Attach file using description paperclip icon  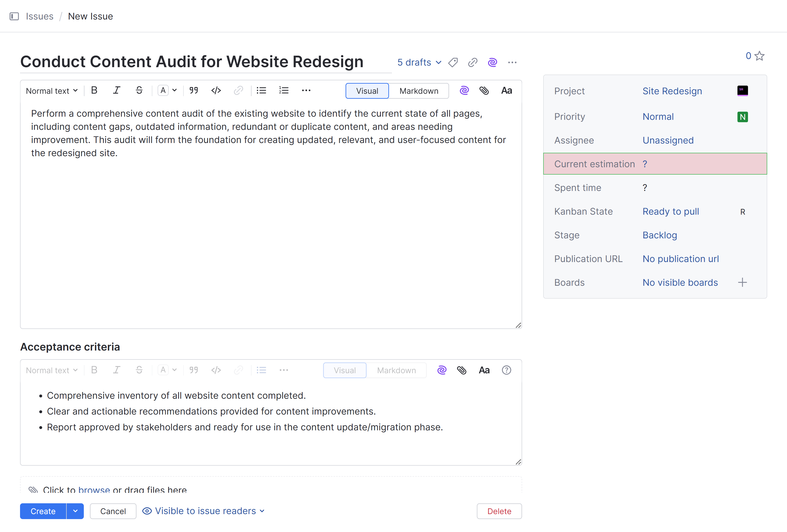point(484,90)
